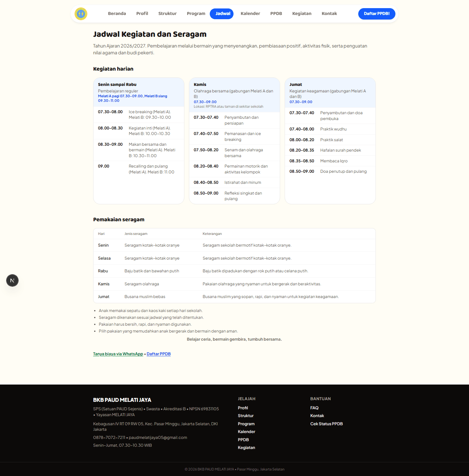Screen dimensions: 469x476
Task: Open Tanya biaya via WhatsApp link
Action: click(x=118, y=354)
